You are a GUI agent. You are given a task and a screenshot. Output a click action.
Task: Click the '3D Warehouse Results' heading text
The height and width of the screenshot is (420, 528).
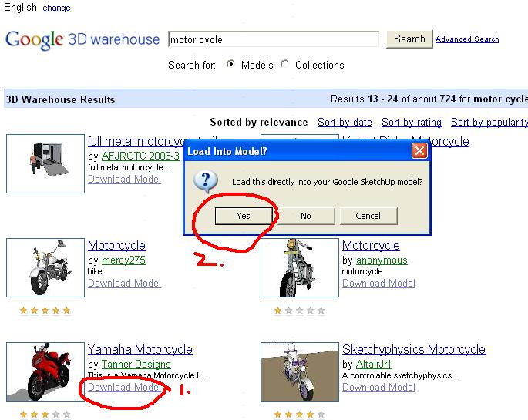61,99
